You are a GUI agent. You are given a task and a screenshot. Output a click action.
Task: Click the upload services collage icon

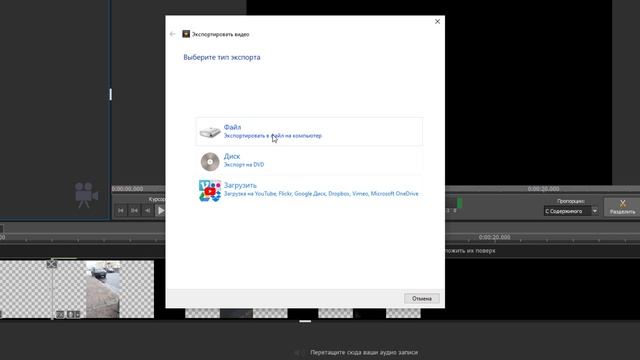[210, 191]
